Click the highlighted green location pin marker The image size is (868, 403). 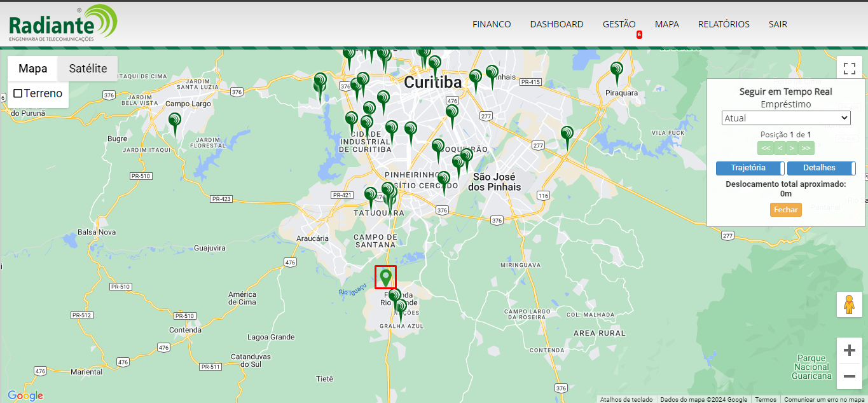pos(385,277)
